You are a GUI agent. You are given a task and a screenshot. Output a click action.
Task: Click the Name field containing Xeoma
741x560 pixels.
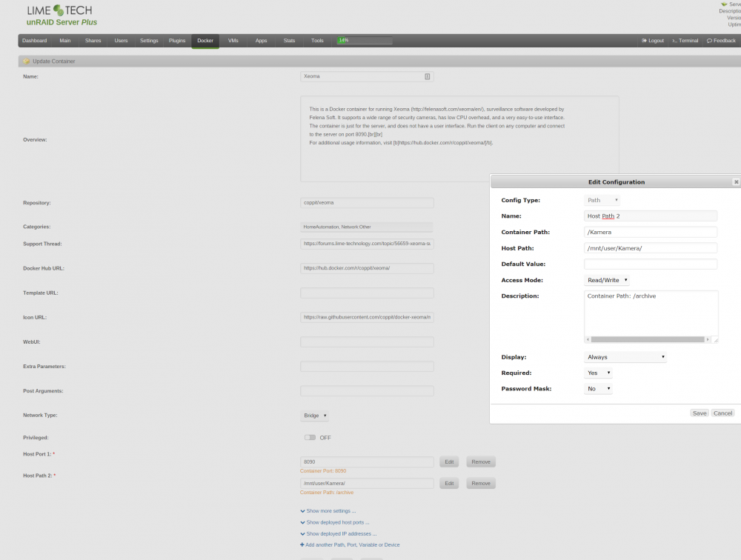367,76
